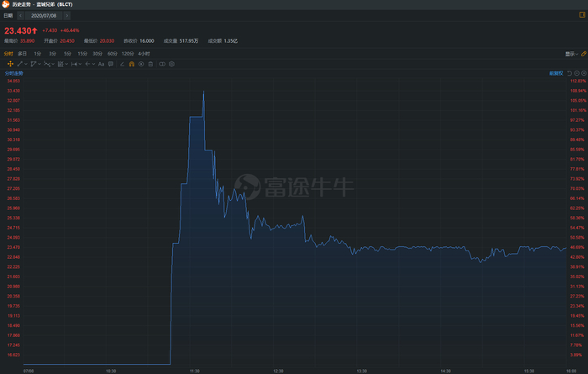Select the polyline wave drawing tool
The width and height of the screenshot is (588, 374).
[x=47, y=64]
